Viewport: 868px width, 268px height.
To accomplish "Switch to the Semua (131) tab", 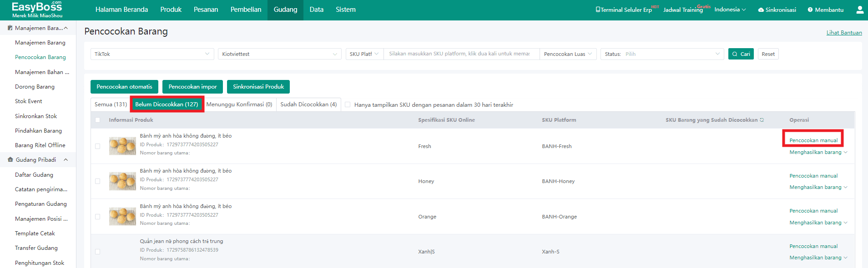I will point(111,104).
